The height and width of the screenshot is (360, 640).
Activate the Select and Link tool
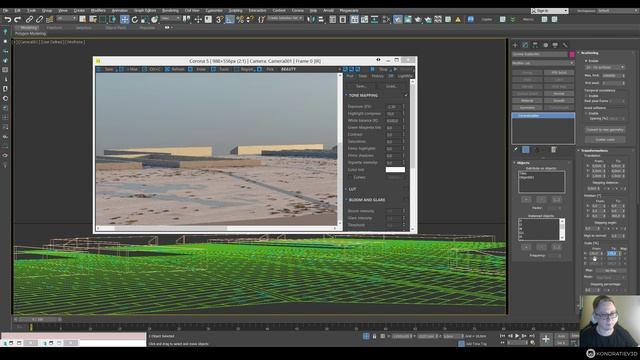pyautogui.click(x=29, y=19)
